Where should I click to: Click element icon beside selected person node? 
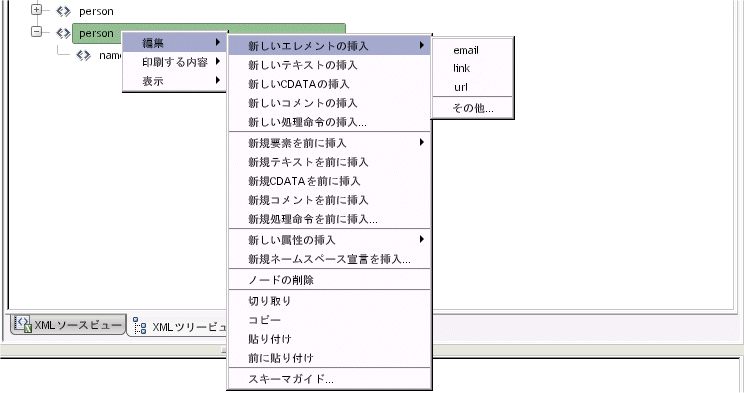pyautogui.click(x=64, y=33)
